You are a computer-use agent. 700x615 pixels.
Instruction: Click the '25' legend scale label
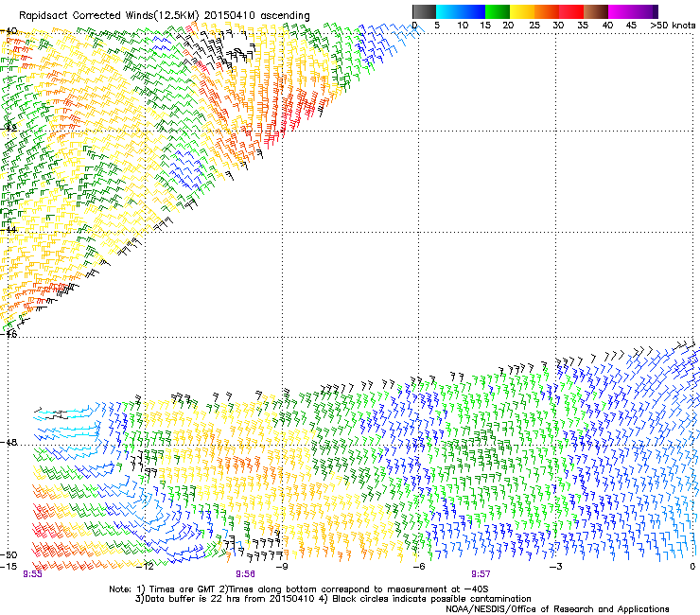534,26
